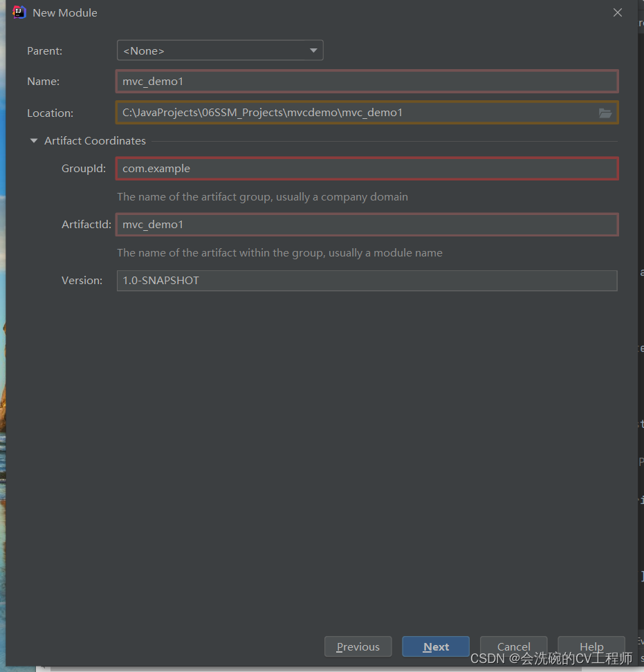644x672 pixels.
Task: Click the Location label
Action: point(50,113)
